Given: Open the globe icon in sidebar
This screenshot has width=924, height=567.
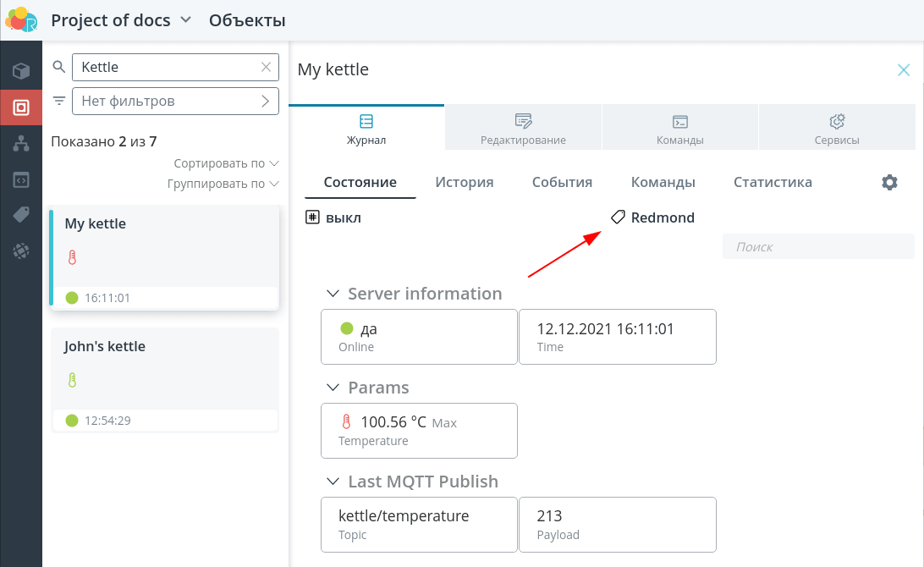Looking at the screenshot, I should 21,251.
